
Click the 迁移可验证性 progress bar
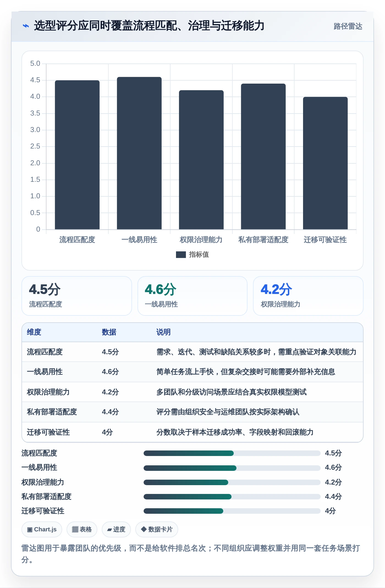232,511
